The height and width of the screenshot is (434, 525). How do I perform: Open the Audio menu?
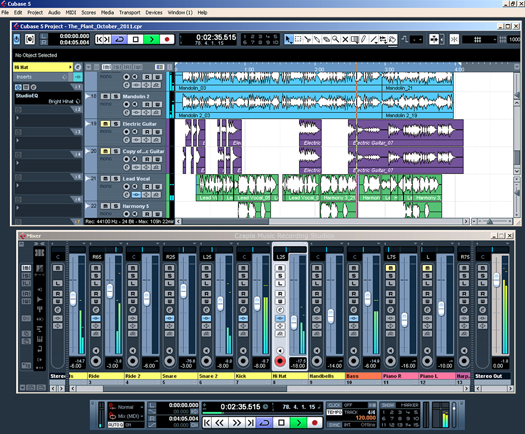point(54,12)
